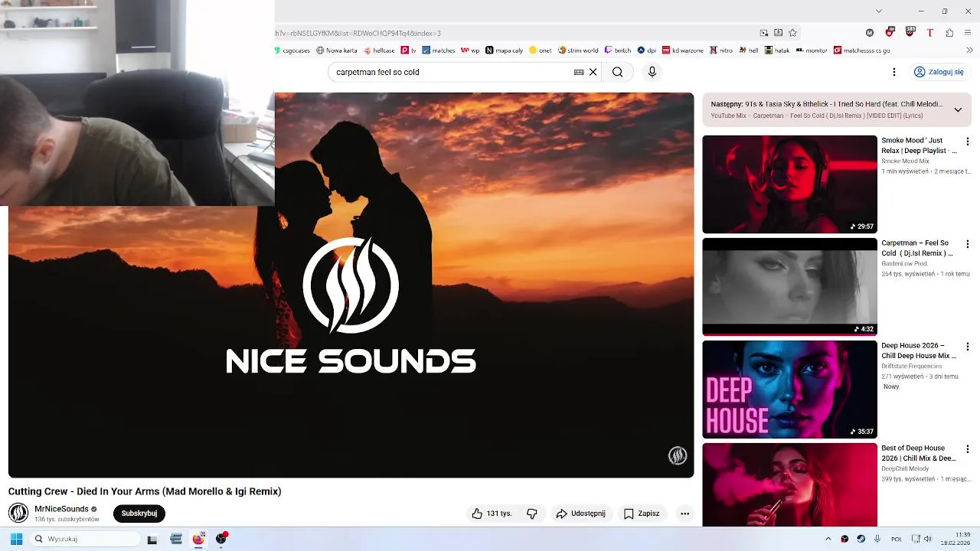
Task: Open the mapa cały bookmark
Action: point(505,51)
